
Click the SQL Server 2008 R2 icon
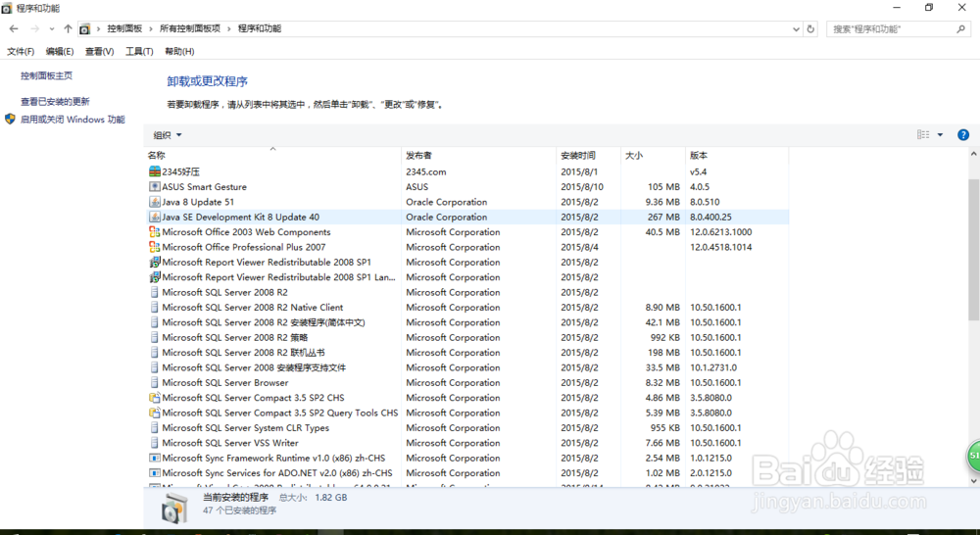[x=155, y=292]
